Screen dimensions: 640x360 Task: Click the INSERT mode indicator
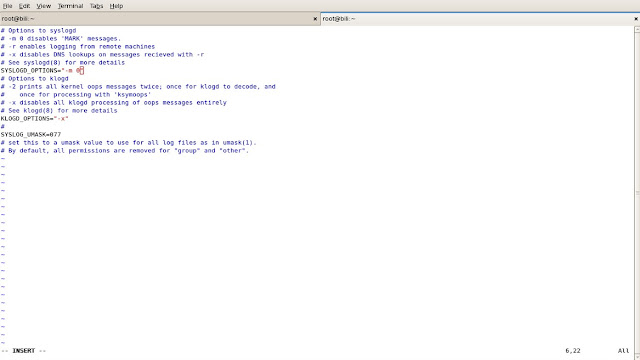pyautogui.click(x=24, y=351)
